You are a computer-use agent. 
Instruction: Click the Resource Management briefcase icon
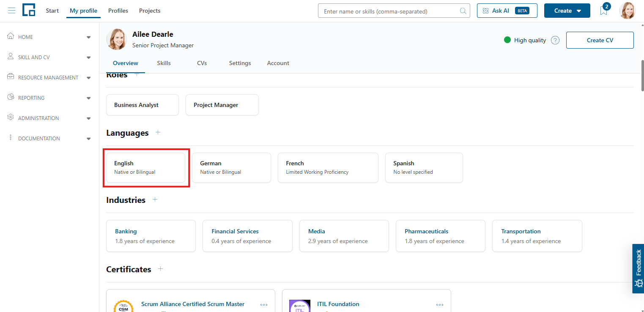(11, 77)
